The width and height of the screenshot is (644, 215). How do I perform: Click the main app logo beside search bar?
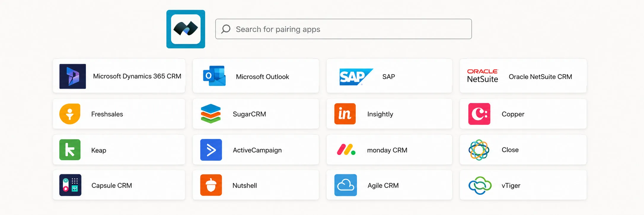click(x=186, y=29)
